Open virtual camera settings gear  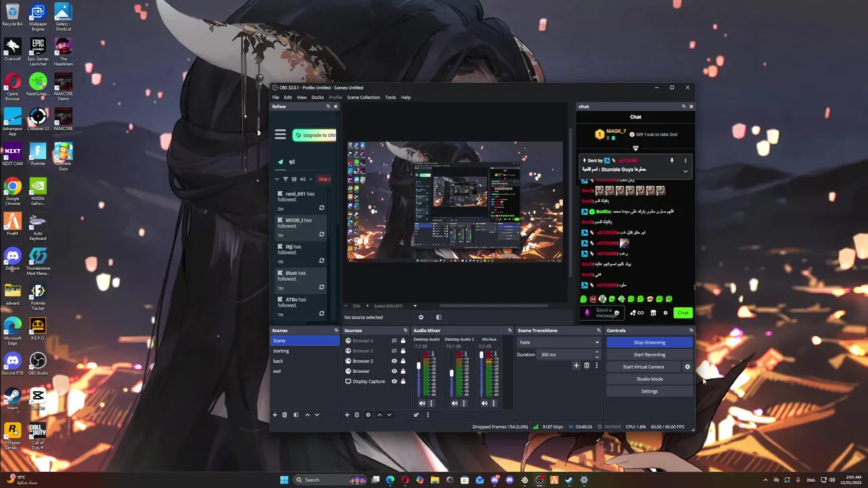pos(687,367)
